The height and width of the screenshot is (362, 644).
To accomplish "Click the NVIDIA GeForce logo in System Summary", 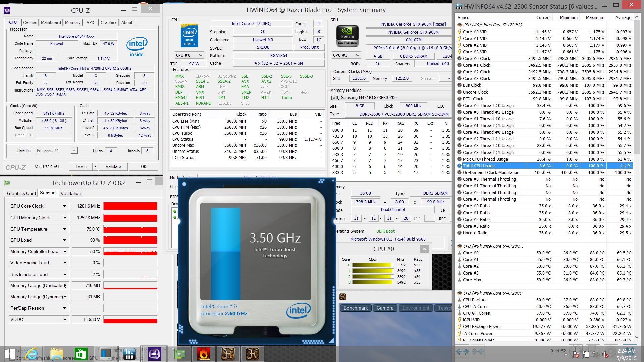I will (x=347, y=36).
